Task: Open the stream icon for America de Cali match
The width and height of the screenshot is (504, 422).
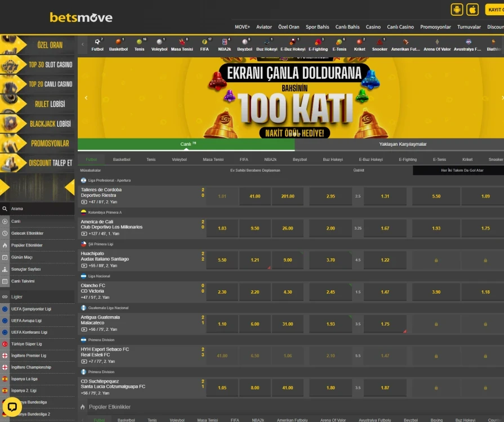Action: click(84, 234)
